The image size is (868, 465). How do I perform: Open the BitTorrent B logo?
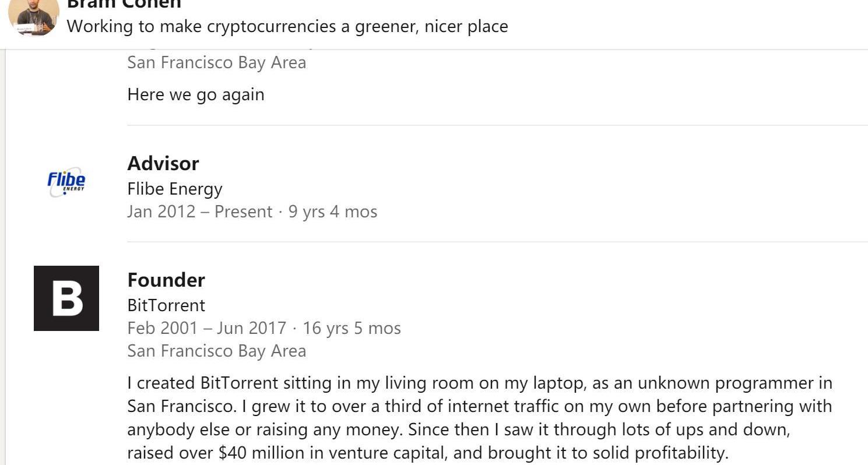coord(66,298)
